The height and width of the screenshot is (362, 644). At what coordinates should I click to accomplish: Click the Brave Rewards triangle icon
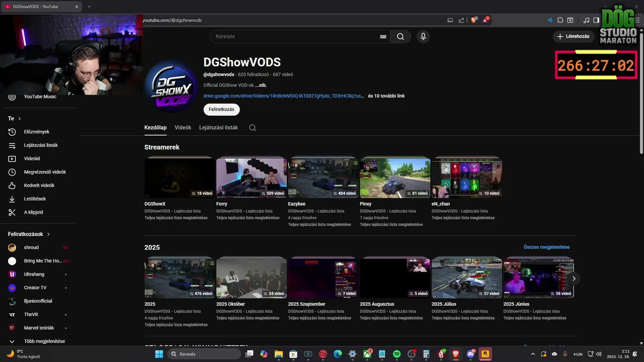click(x=486, y=20)
